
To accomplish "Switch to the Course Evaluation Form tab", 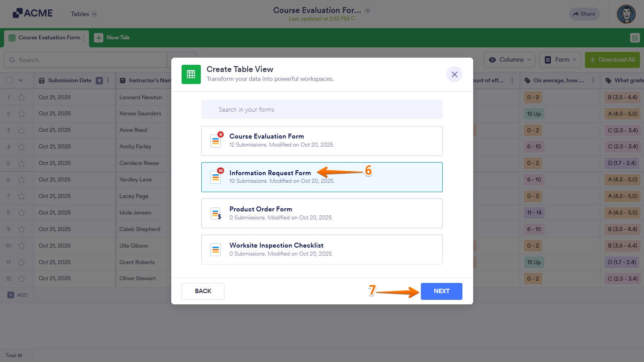I will click(x=47, y=38).
